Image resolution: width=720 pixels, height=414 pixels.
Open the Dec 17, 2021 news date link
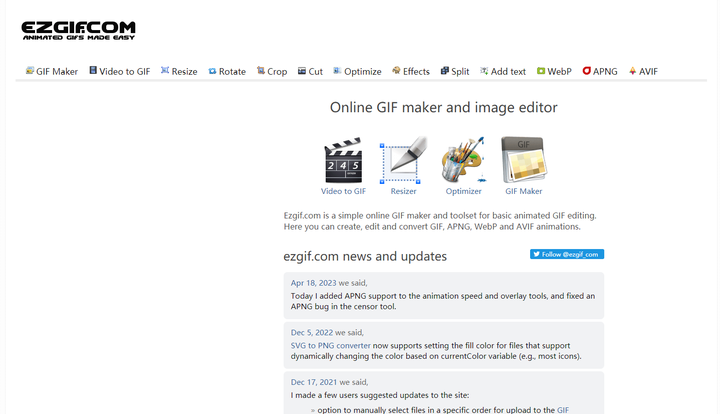coord(314,382)
